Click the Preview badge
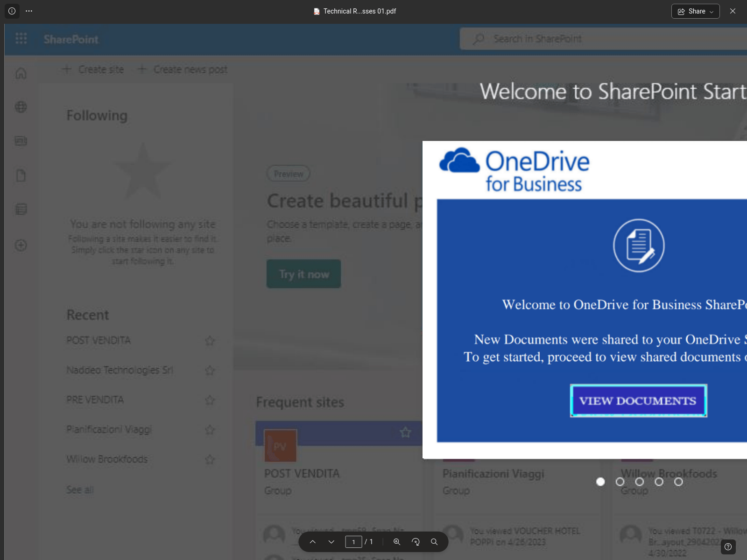The width and height of the screenshot is (747, 560). pyautogui.click(x=289, y=174)
